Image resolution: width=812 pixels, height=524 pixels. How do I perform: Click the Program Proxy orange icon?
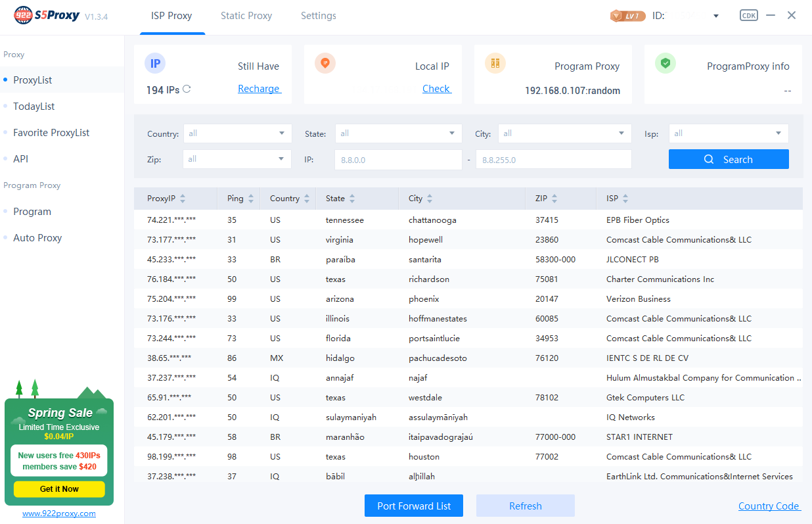(x=495, y=64)
